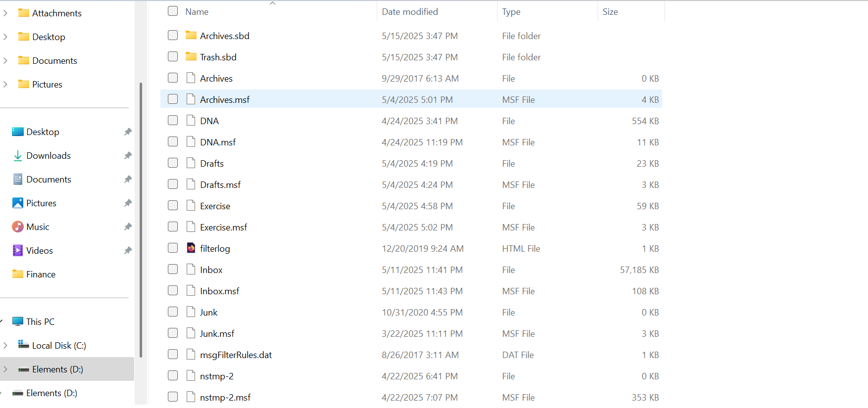Open the last Elements (D:) entry in sidebar
Viewport: 868px width, 408px height.
[51, 393]
